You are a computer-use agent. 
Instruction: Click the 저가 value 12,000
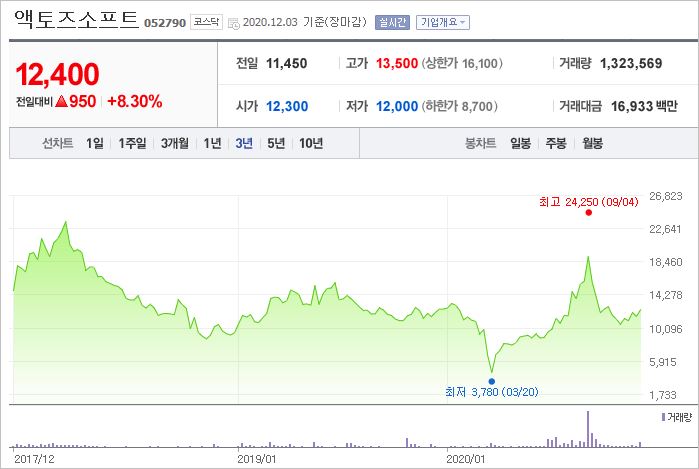397,106
